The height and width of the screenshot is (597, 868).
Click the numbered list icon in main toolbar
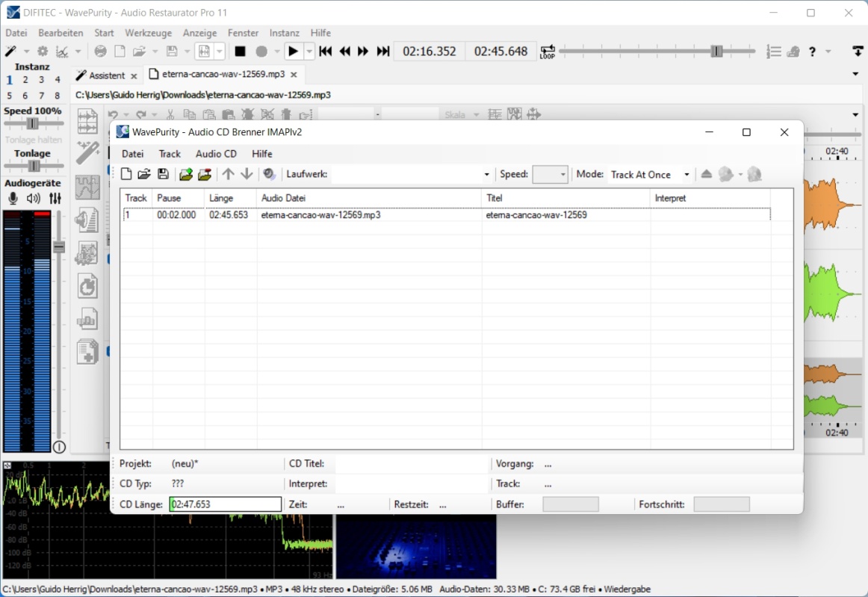pyautogui.click(x=774, y=52)
